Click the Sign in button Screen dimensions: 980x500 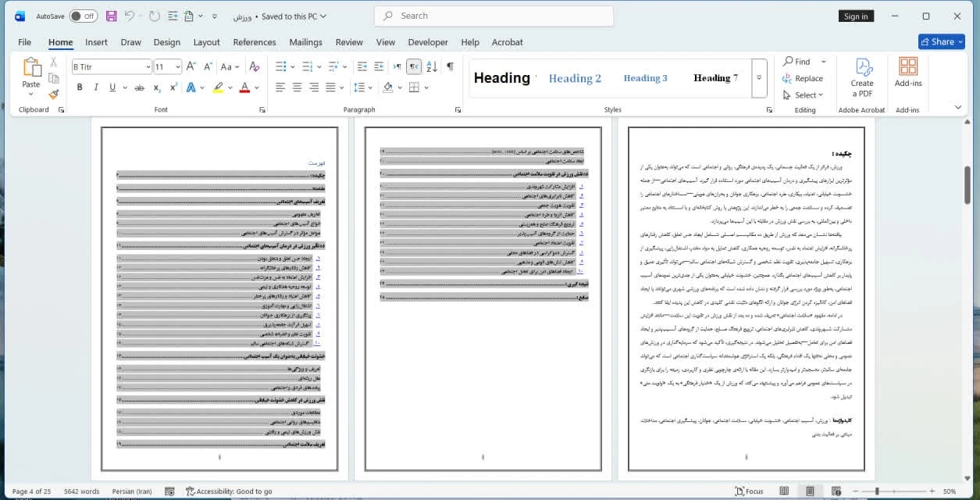856,16
